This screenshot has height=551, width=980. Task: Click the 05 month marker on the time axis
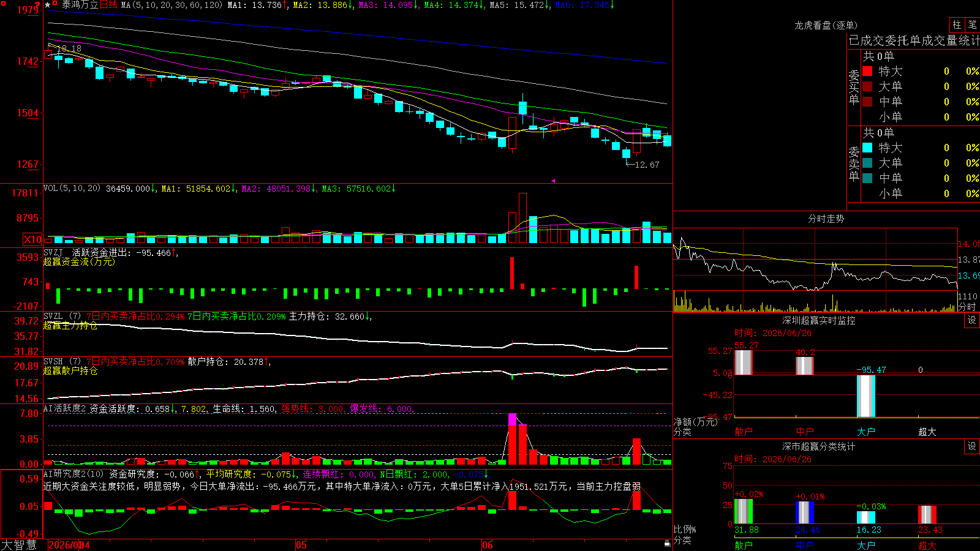[x=301, y=545]
